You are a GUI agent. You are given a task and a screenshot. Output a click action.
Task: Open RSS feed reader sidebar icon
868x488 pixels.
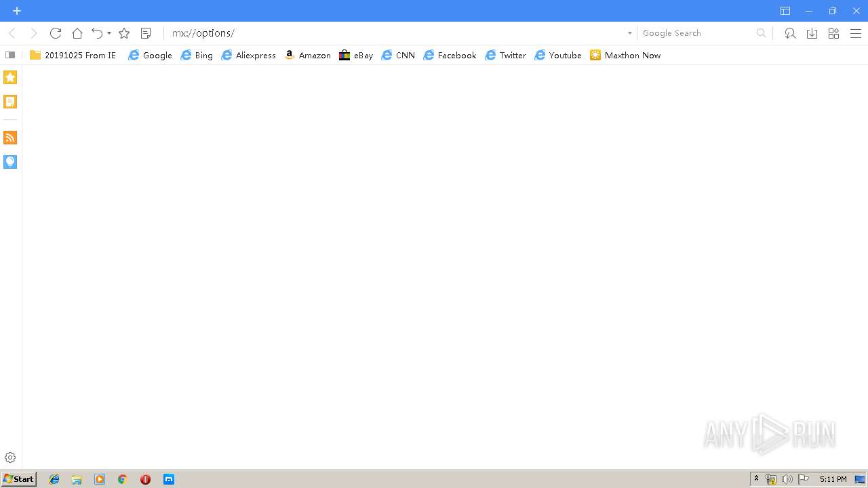coord(10,138)
